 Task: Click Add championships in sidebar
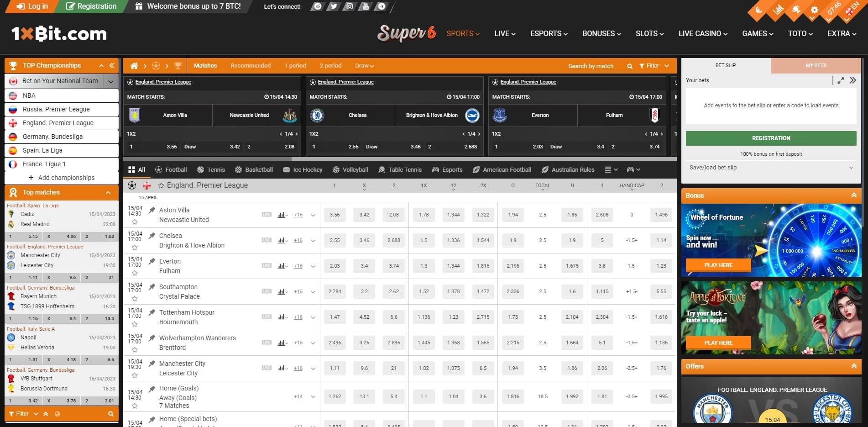point(62,178)
